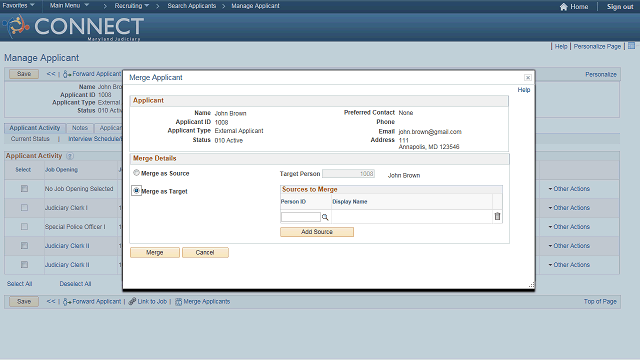Select the Merge as Target radio button

click(x=136, y=191)
